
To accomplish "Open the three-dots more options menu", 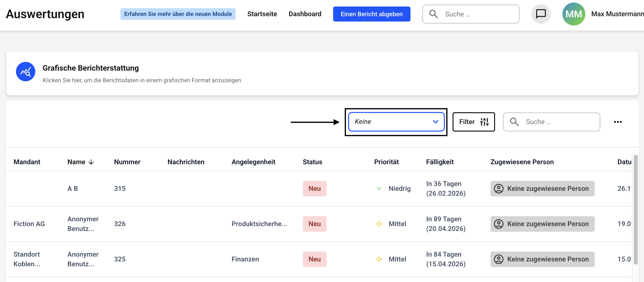I will (x=617, y=122).
